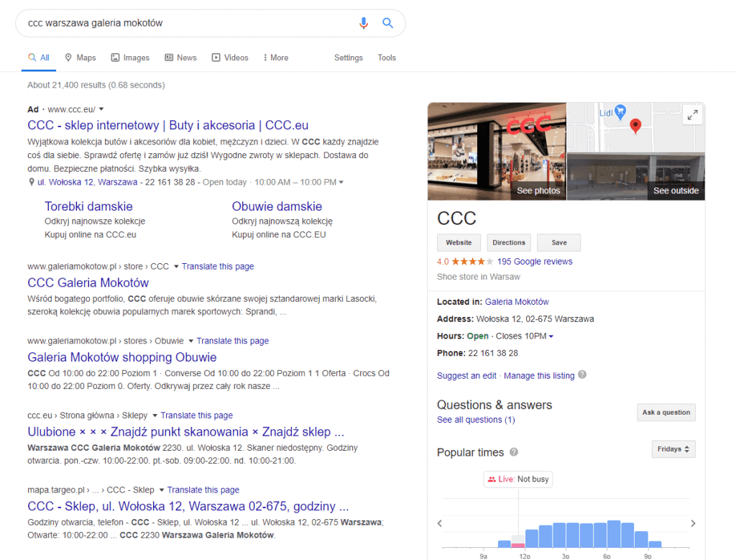This screenshot has height=560, width=736.
Task: Switch to the Images tab
Action: (130, 58)
